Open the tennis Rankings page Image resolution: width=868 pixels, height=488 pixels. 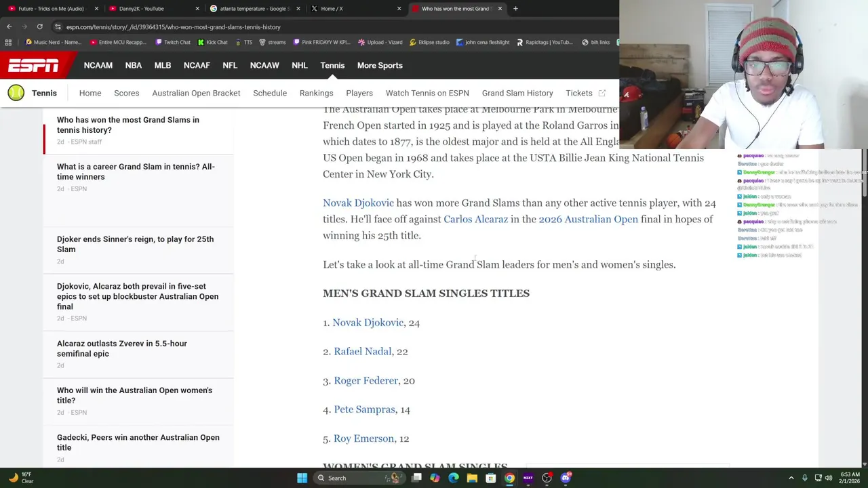[x=316, y=93]
